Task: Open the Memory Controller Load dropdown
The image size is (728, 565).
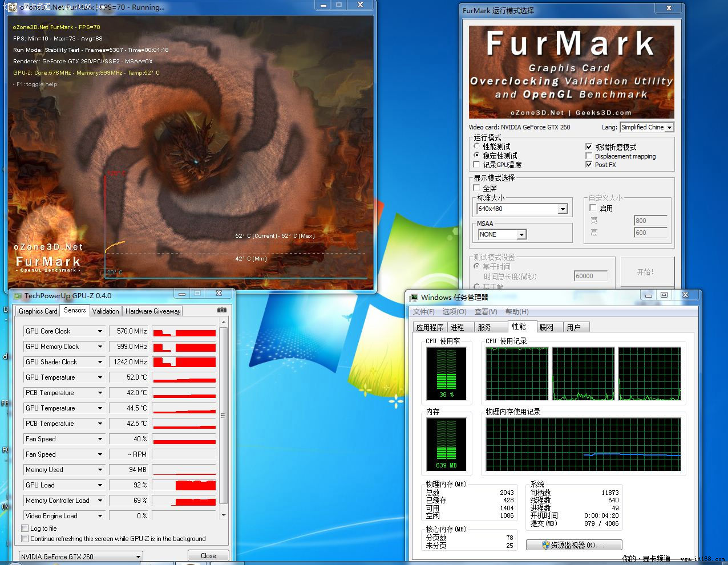Action: click(64, 501)
